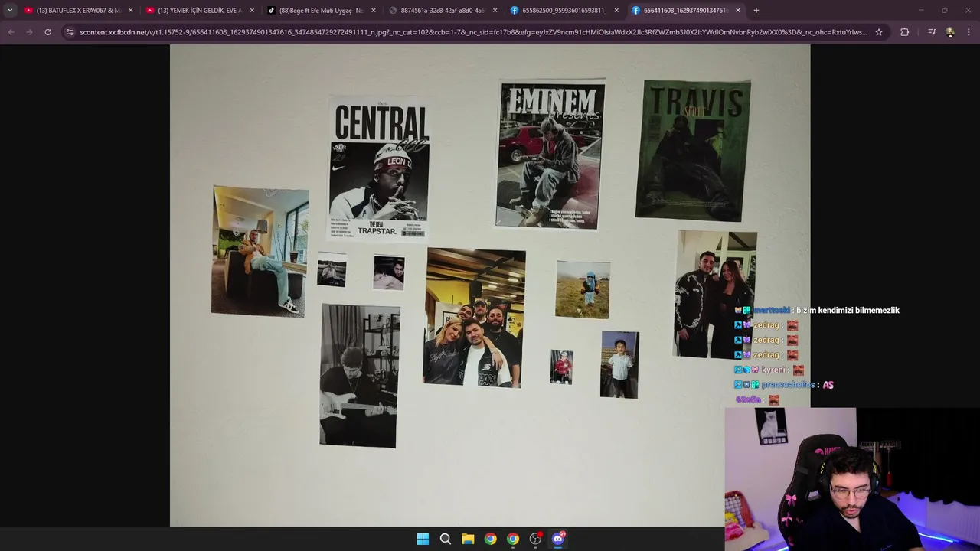
Task: Open the Chrome profile avatar
Action: [x=950, y=32]
